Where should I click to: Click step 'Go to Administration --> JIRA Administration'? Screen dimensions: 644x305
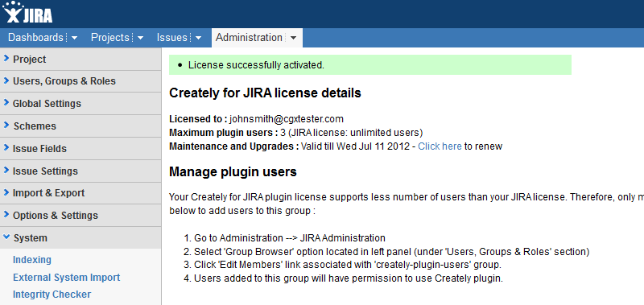[x=290, y=238]
